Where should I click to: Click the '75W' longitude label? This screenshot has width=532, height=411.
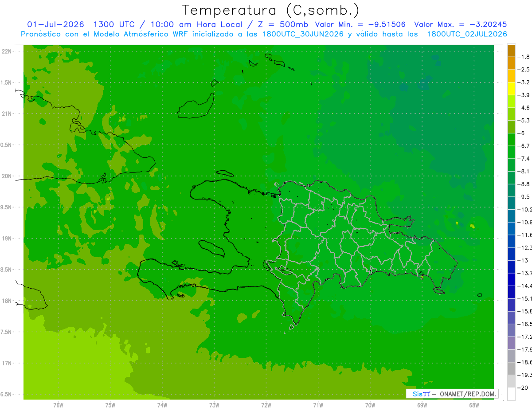click(110, 405)
